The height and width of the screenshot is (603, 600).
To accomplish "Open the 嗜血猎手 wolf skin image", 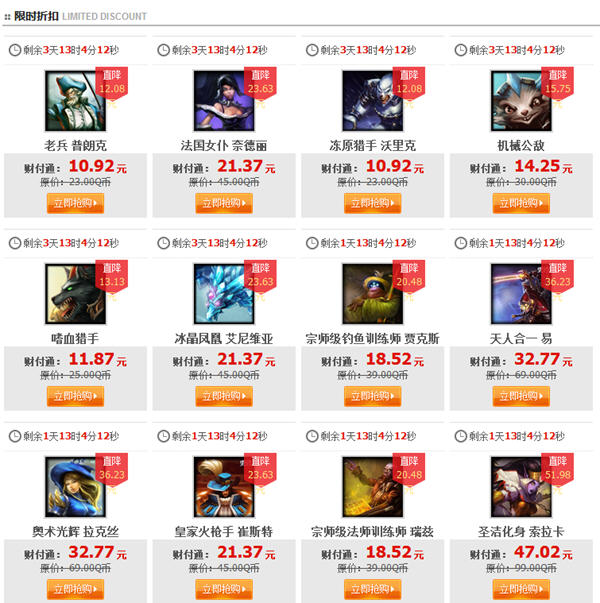I will click(75, 294).
